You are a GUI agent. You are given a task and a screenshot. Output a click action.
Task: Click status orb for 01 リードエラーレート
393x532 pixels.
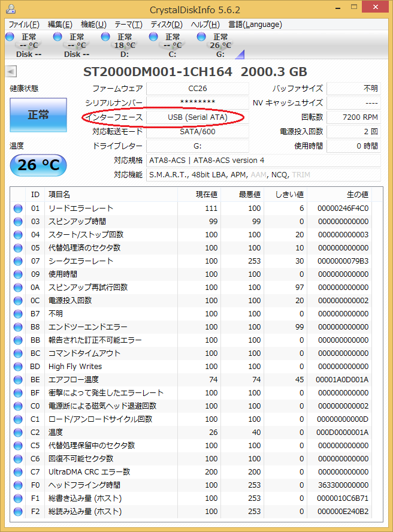(x=18, y=208)
